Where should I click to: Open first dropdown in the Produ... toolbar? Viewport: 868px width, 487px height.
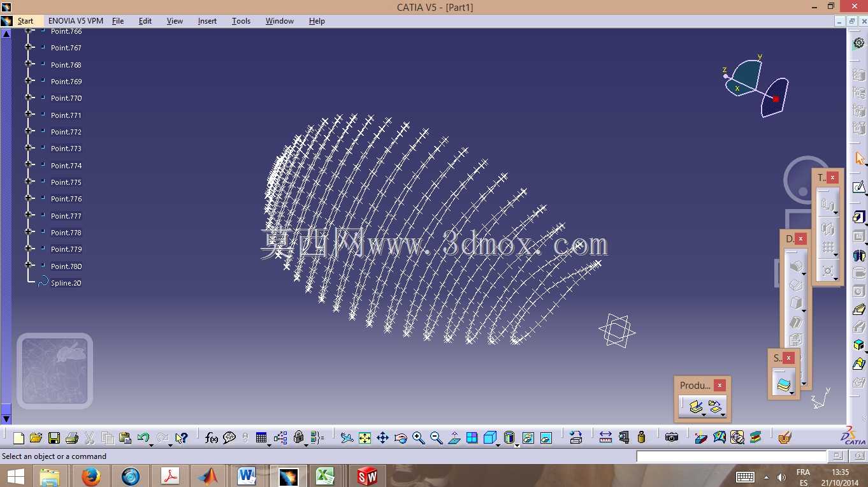704,415
